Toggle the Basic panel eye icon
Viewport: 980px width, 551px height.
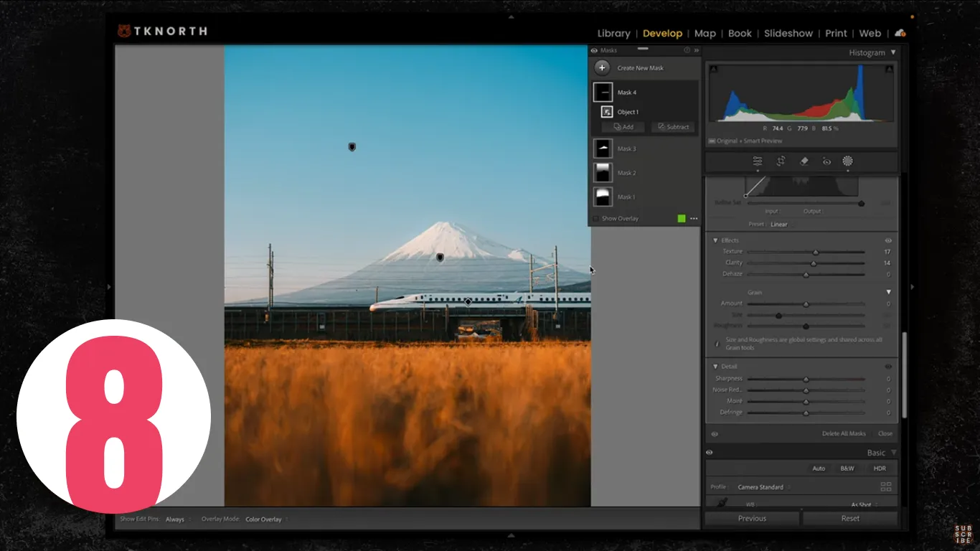click(709, 453)
